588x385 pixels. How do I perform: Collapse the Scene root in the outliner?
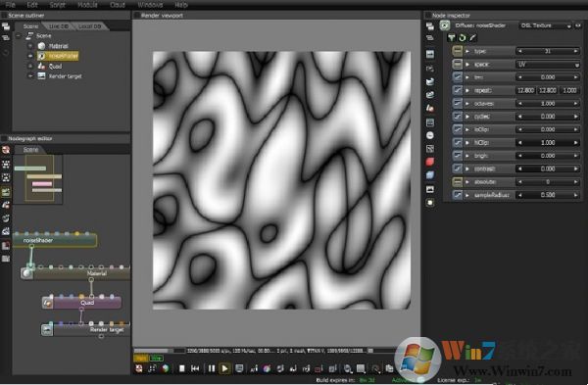(18, 36)
